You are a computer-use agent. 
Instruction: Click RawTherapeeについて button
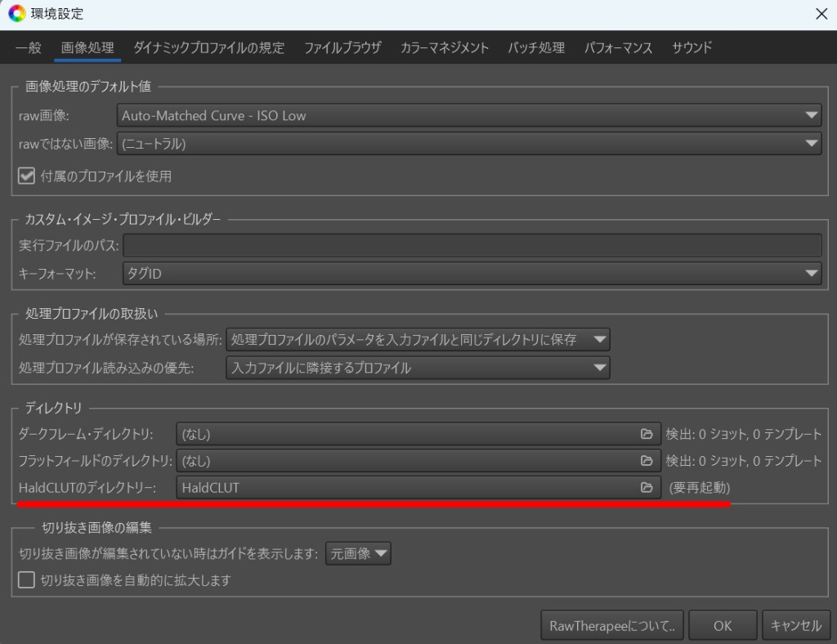pos(612,625)
